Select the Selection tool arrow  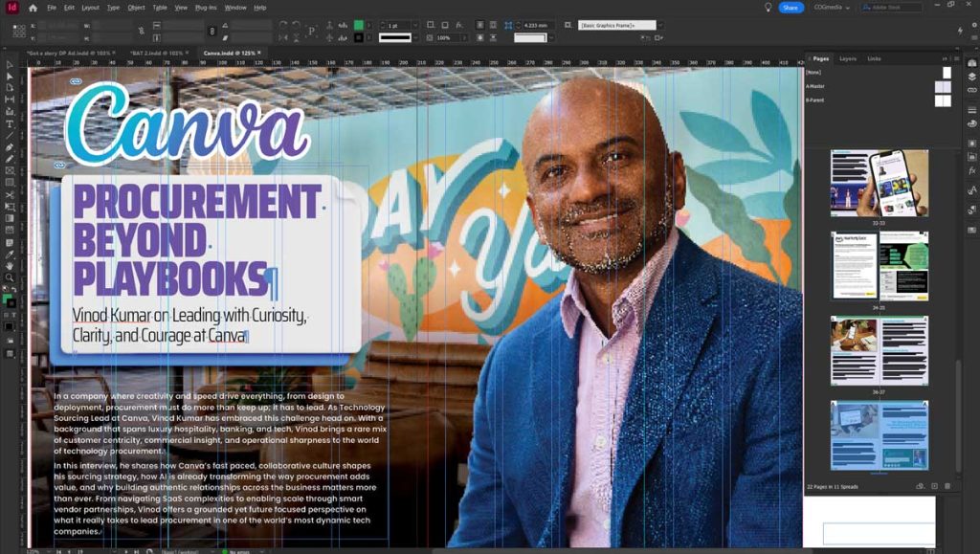pos(10,65)
